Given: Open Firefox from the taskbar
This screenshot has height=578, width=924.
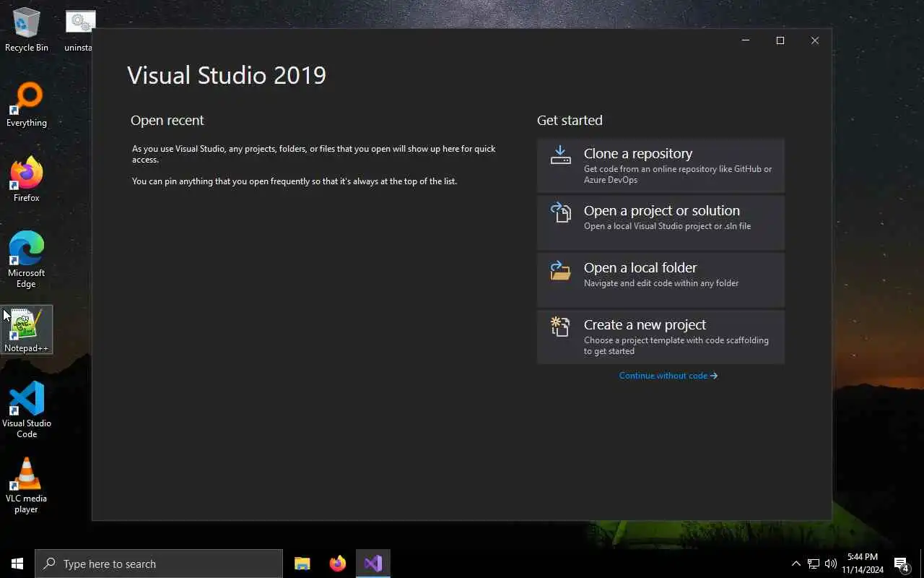Looking at the screenshot, I should point(338,564).
